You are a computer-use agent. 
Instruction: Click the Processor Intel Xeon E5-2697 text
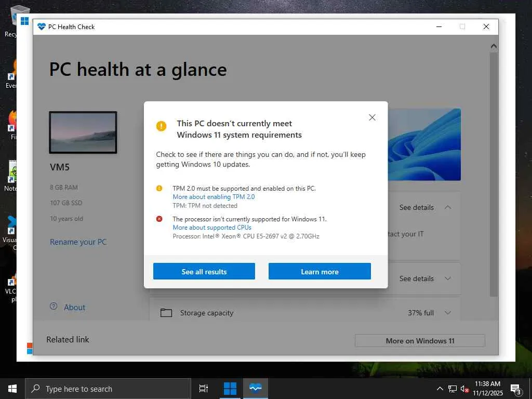pyautogui.click(x=246, y=236)
